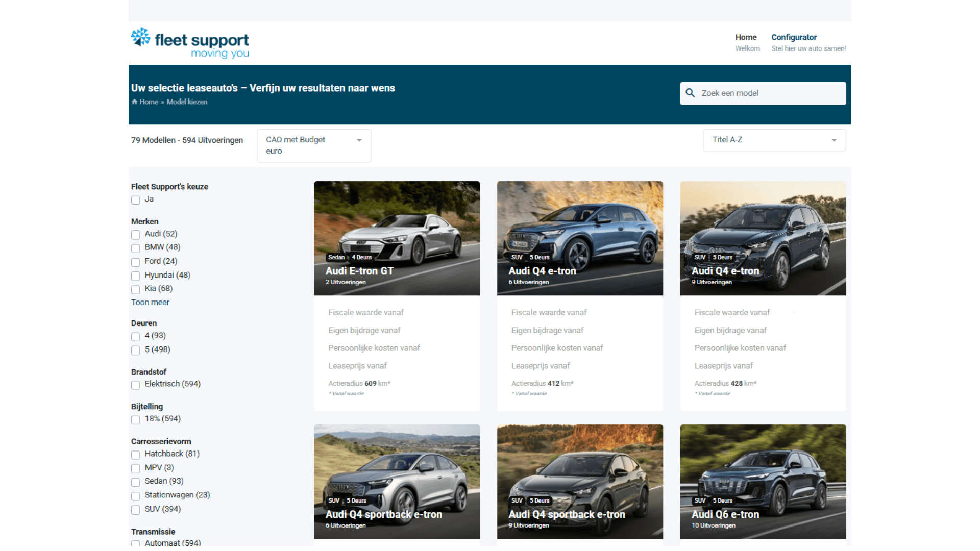Viewport: 980px width, 551px height.
Task: Open Audi Q4 e-tron with 9 Uitvoeringen
Action: 763,238
